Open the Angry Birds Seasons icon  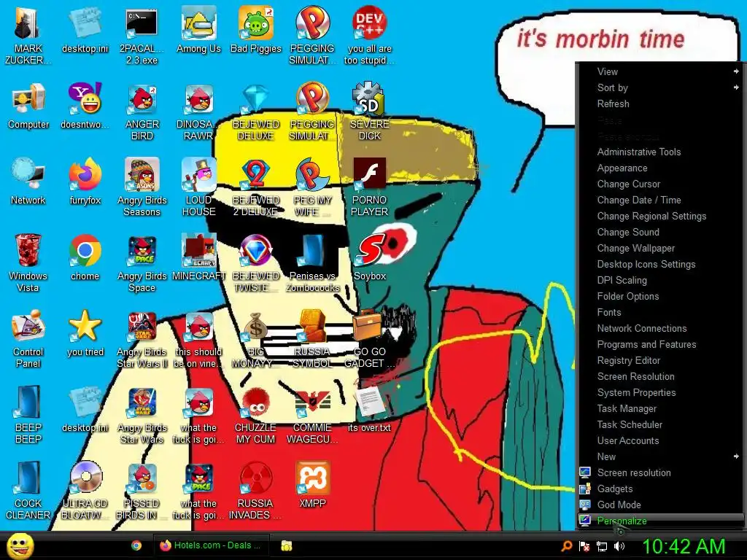[x=142, y=187]
